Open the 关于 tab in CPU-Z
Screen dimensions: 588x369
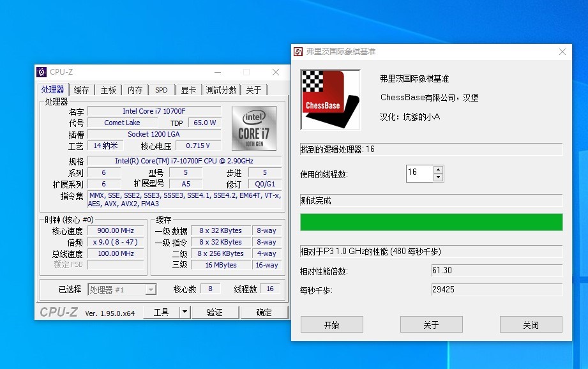254,90
